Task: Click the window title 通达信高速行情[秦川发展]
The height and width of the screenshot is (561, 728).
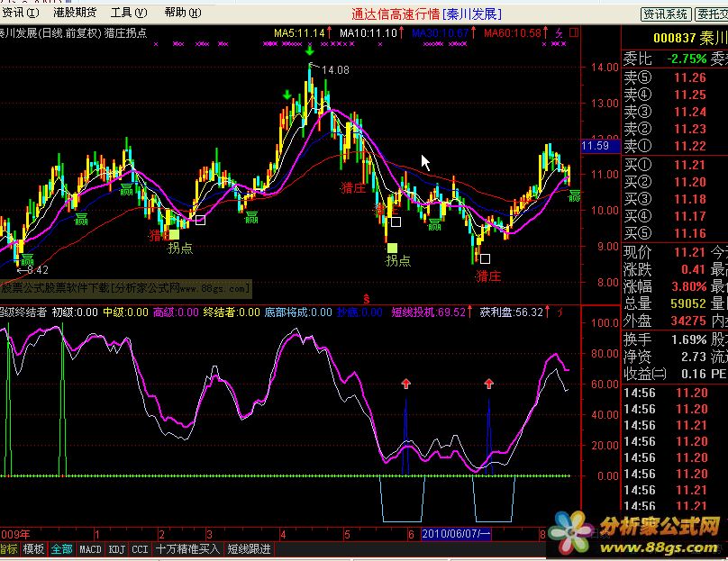Action: click(x=426, y=14)
